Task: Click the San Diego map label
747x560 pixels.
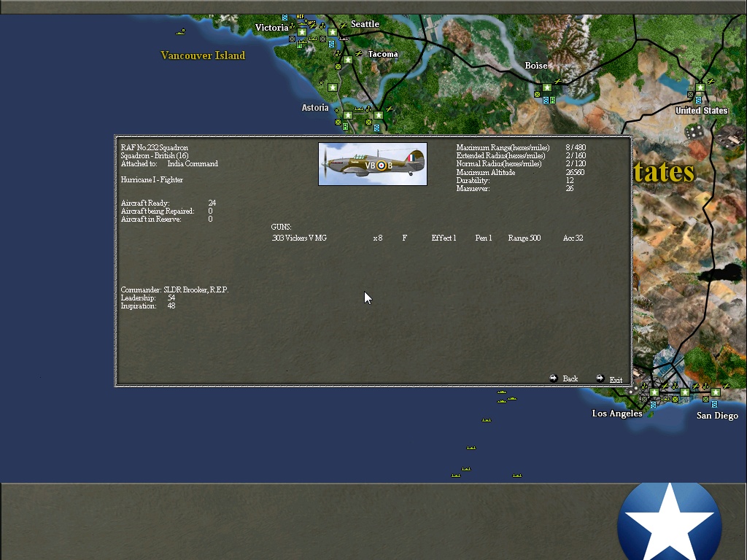Action: point(717,416)
